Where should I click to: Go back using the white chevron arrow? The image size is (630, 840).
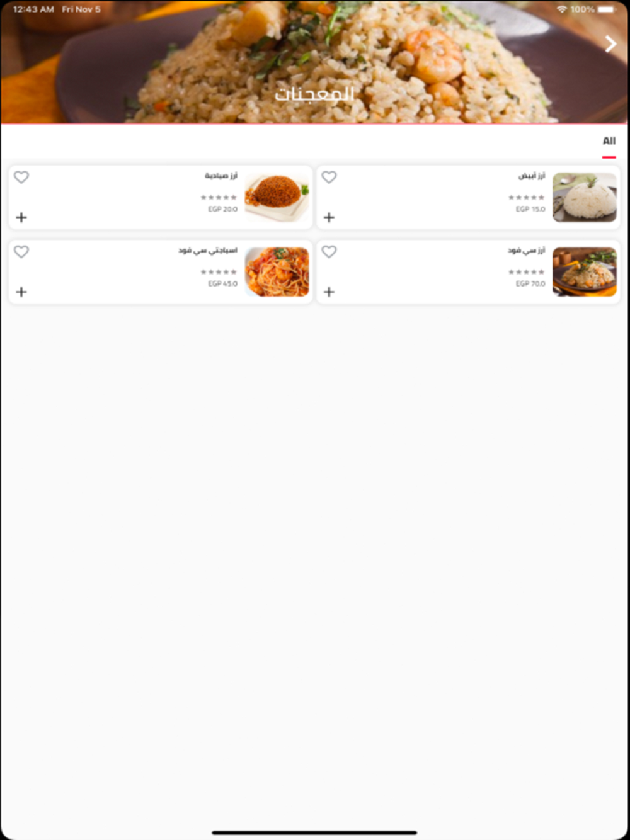(x=610, y=43)
